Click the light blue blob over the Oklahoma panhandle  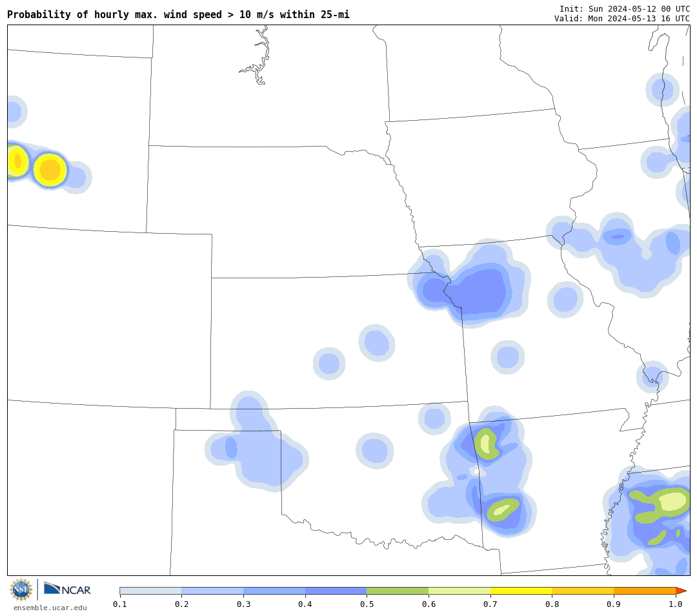click(x=257, y=442)
